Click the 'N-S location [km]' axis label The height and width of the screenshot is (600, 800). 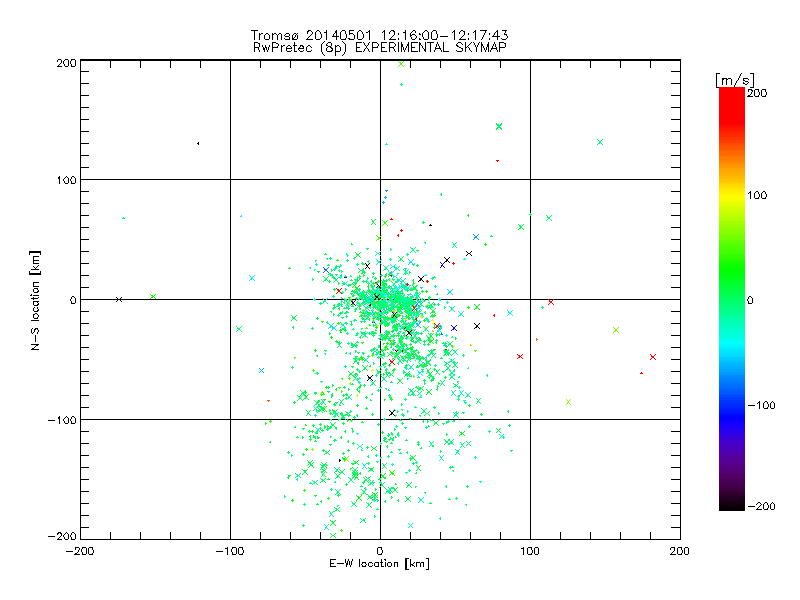[35, 300]
